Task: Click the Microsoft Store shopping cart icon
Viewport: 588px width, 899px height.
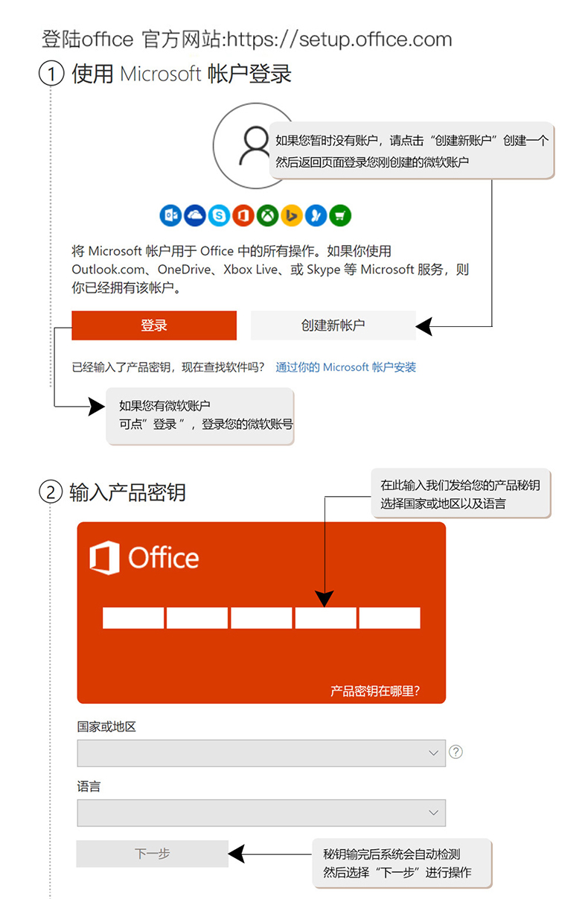Action: [x=340, y=215]
